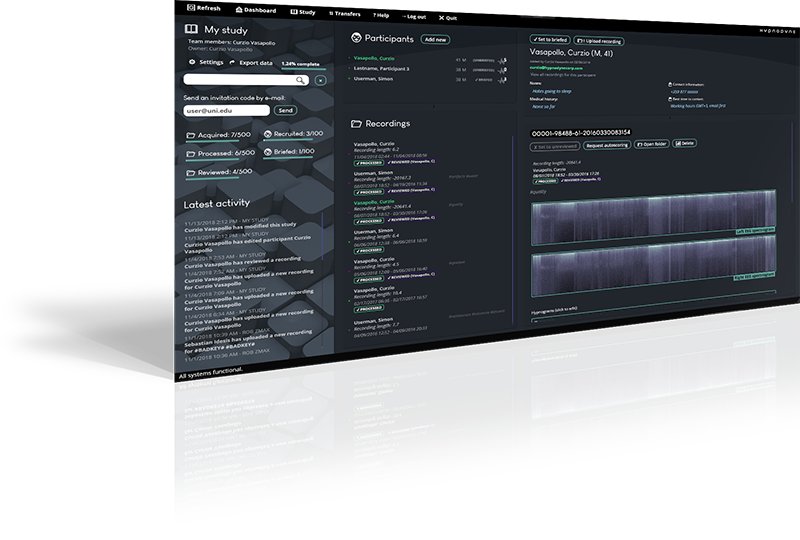This screenshot has height=540, width=800.
Task: Clear the search with the X icon
Action: (x=321, y=79)
